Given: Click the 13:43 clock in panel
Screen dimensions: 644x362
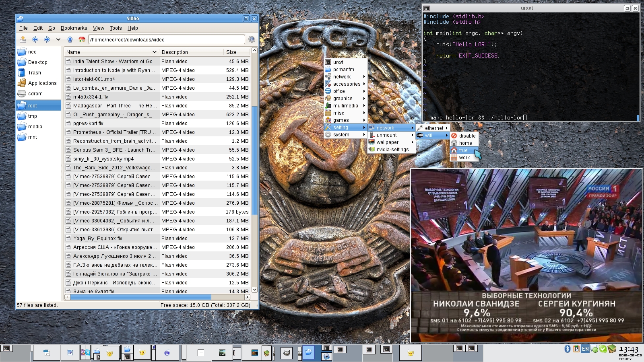Looking at the screenshot, I should 629,350.
